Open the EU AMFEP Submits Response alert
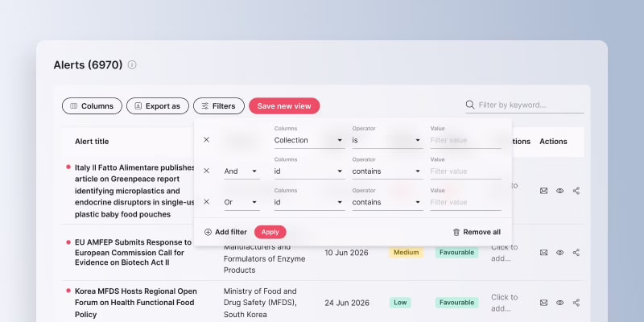 (x=133, y=252)
